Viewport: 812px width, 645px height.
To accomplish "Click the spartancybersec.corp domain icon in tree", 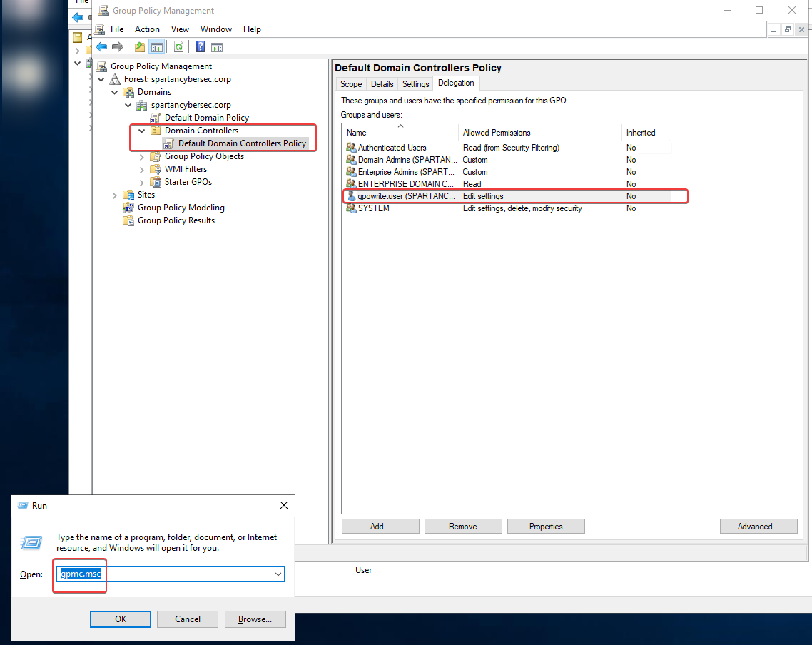I will point(141,105).
